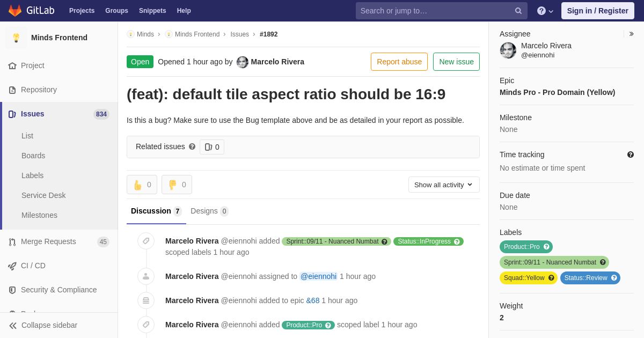Image resolution: width=644 pixels, height=338 pixels.
Task: Open the Milestones sidebar link
Action: (x=39, y=215)
